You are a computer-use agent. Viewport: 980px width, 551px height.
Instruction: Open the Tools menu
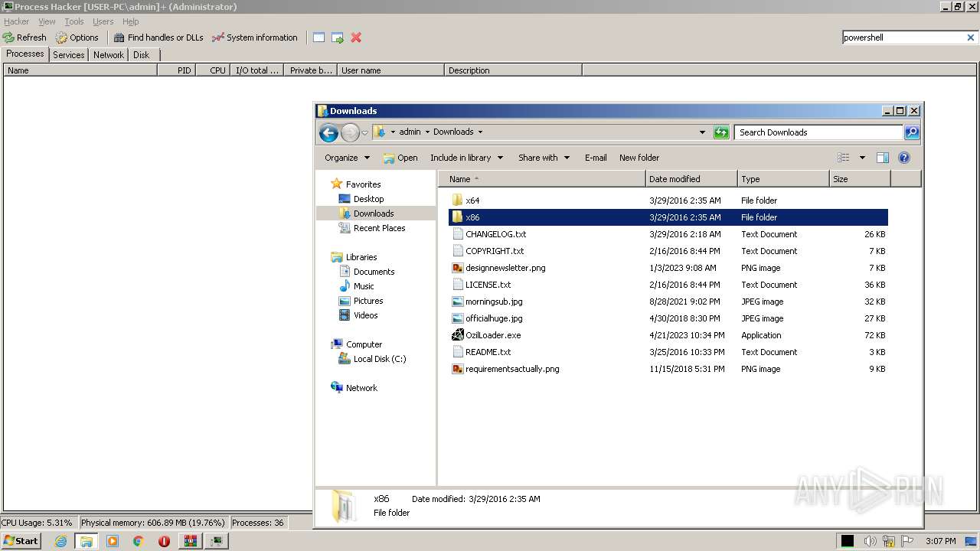74,21
